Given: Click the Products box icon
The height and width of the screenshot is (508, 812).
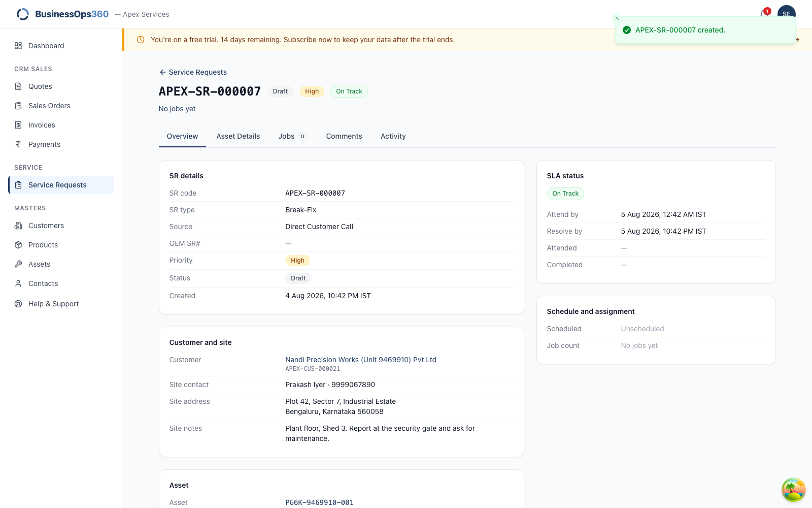Looking at the screenshot, I should [x=18, y=245].
